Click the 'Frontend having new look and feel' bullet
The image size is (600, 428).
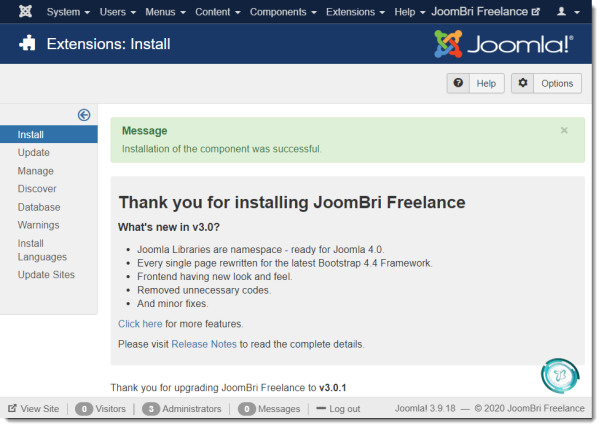tap(215, 277)
